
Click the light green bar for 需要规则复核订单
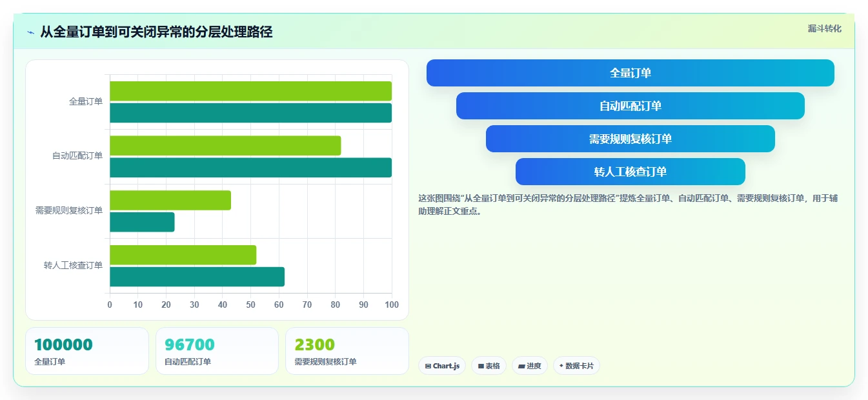coord(170,200)
